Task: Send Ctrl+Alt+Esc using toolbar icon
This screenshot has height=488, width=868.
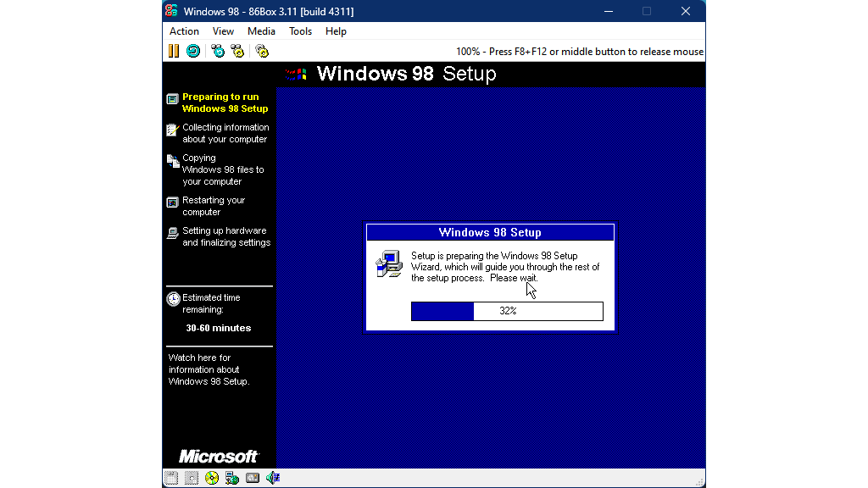Action: (x=237, y=51)
